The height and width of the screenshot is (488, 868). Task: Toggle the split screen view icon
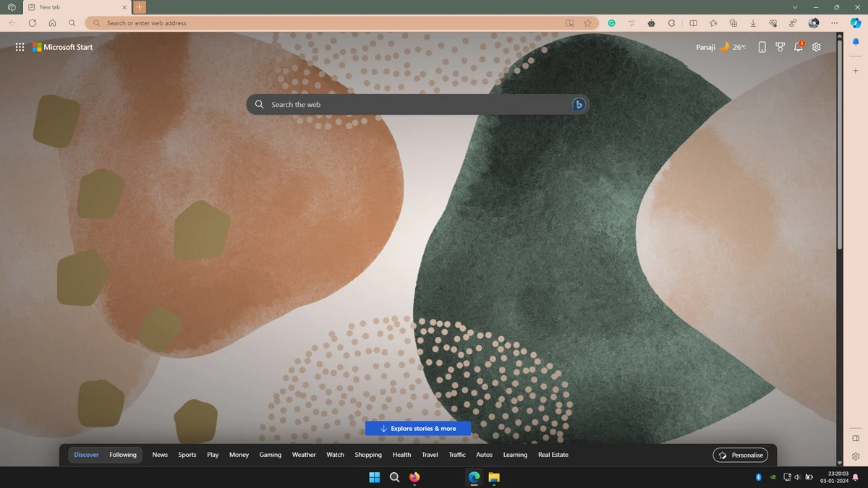[693, 23]
